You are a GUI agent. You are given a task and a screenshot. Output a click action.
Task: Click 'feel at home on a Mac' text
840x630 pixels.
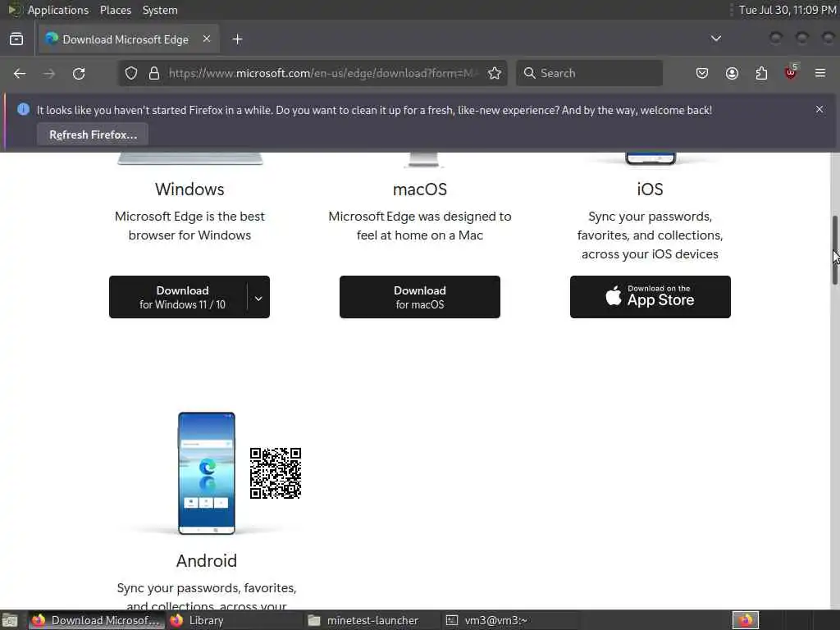click(420, 235)
